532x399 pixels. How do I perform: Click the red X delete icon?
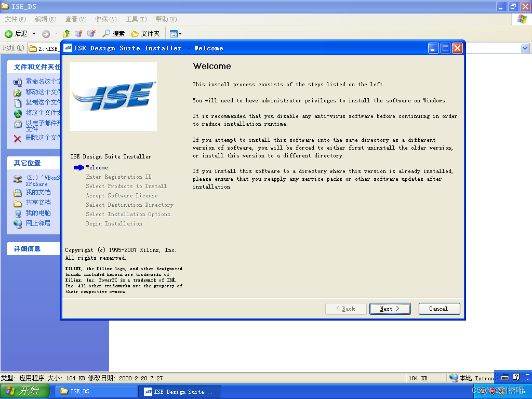click(x=18, y=138)
